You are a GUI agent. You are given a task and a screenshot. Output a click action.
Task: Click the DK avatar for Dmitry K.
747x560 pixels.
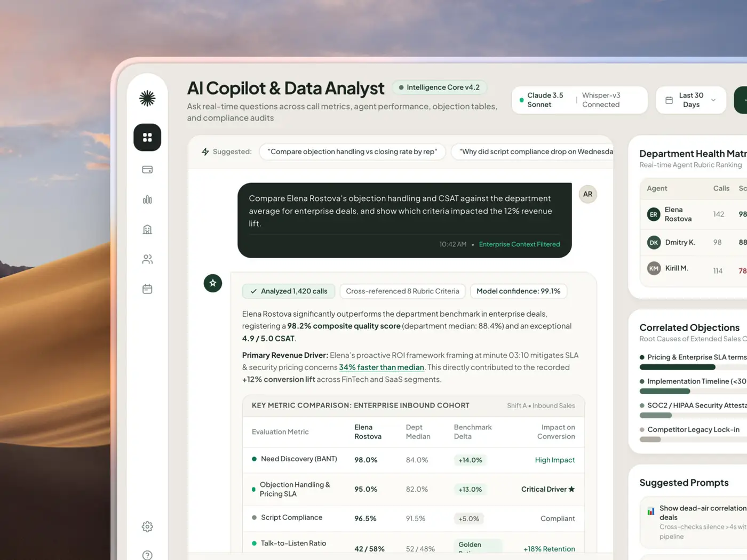[654, 243]
